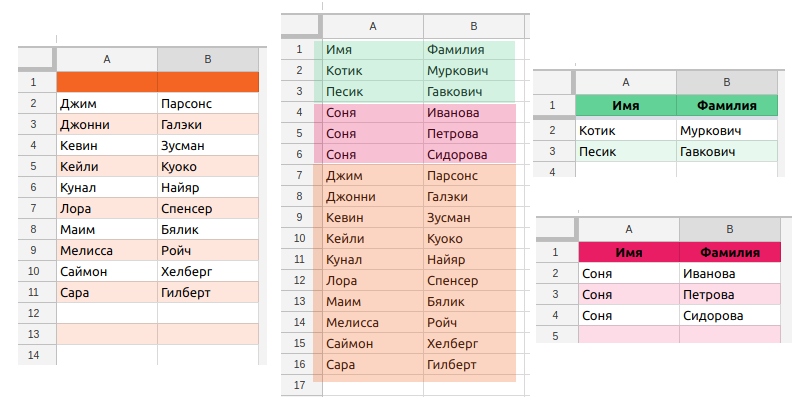
Task: Select the green bold "Имя" header cell
Action: 626,105
